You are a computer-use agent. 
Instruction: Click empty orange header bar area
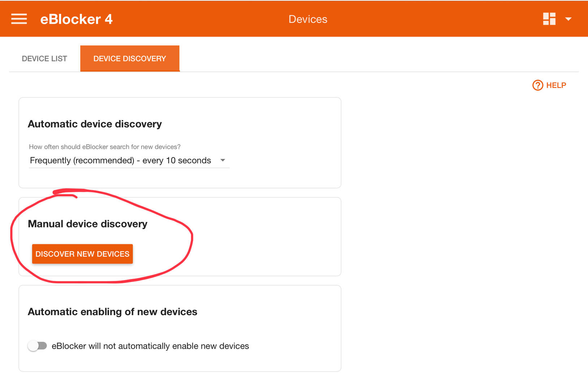[x=434, y=19]
